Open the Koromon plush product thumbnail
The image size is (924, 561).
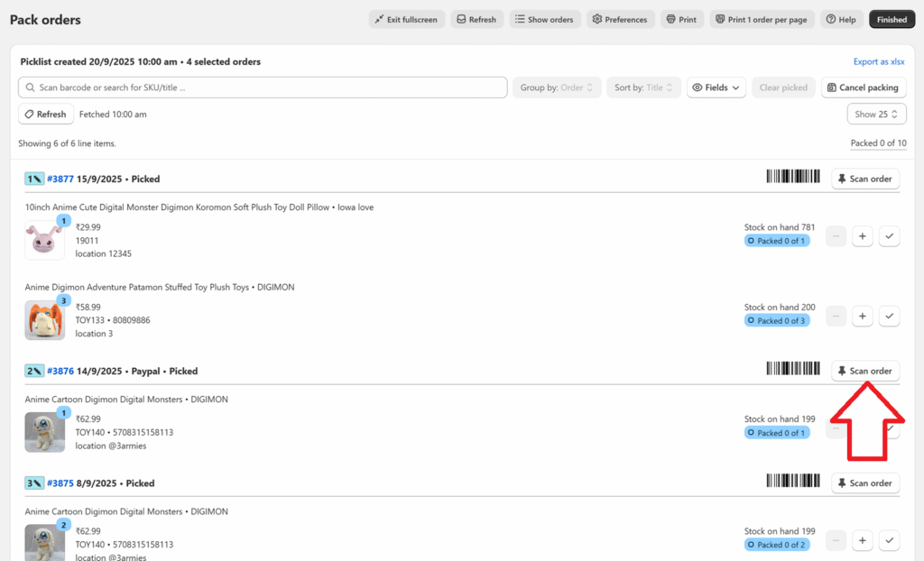[x=44, y=240]
